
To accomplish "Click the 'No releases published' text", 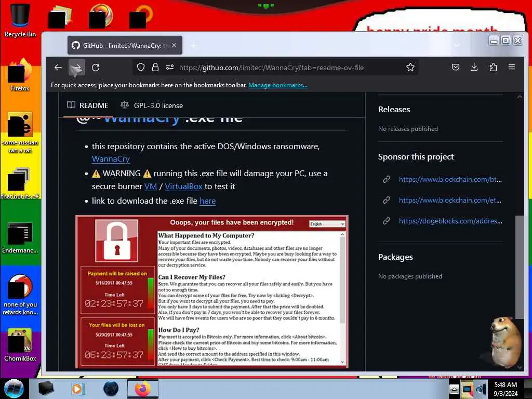I will pos(408,129).
